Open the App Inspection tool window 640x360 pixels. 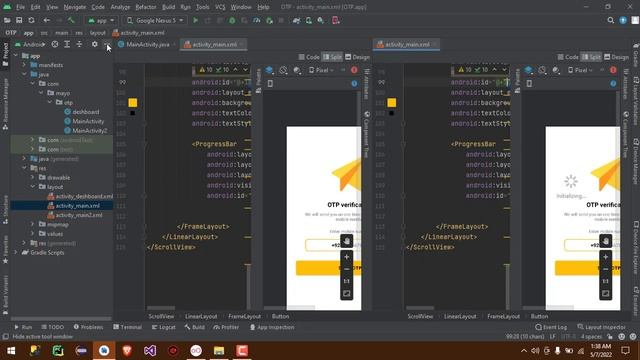272,327
